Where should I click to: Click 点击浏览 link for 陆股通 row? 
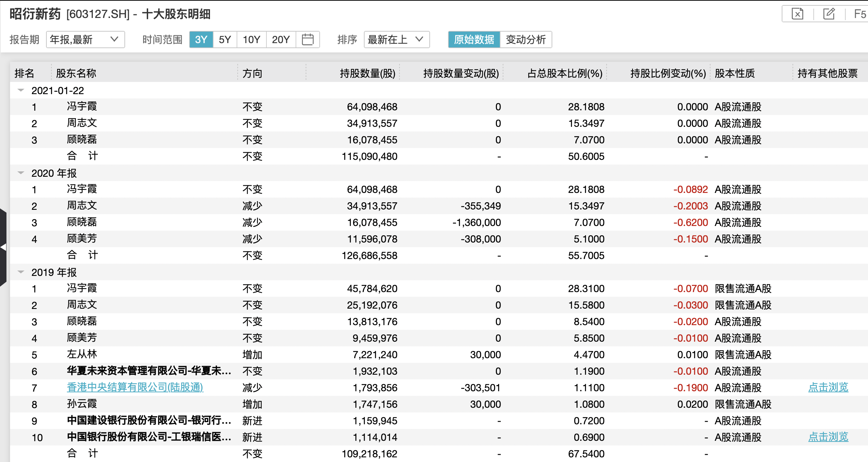pyautogui.click(x=828, y=387)
